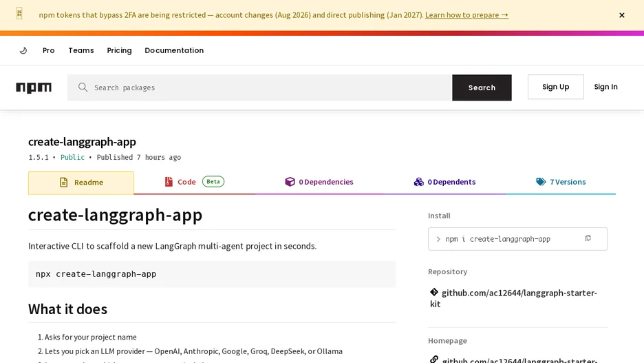Click the Readme document icon
The height and width of the screenshot is (363, 644).
coord(63,182)
